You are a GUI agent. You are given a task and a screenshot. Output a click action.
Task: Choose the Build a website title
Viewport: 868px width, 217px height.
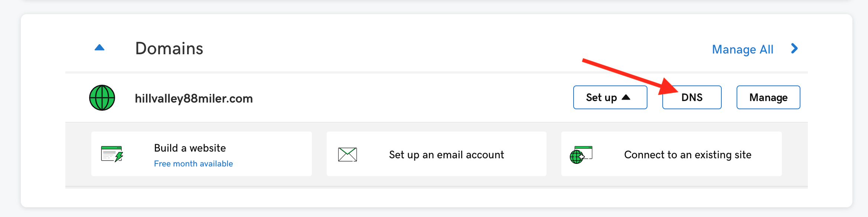pyautogui.click(x=190, y=148)
